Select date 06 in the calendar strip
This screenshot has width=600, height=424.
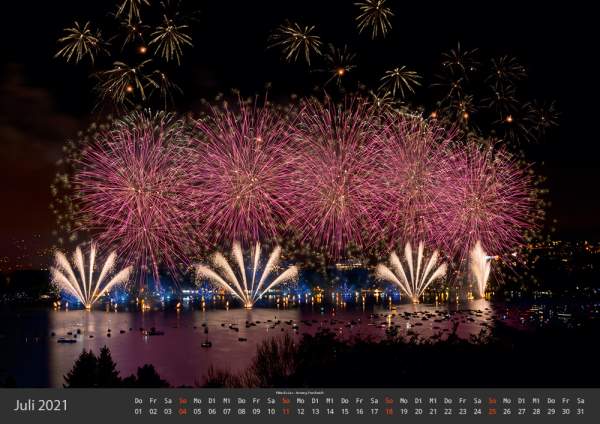pos(212,412)
